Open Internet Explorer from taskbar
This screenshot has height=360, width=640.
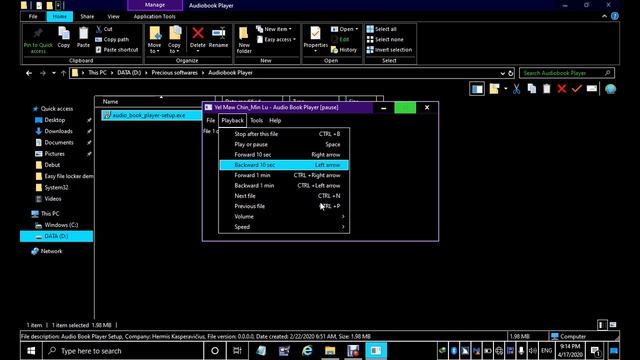[x=307, y=351]
